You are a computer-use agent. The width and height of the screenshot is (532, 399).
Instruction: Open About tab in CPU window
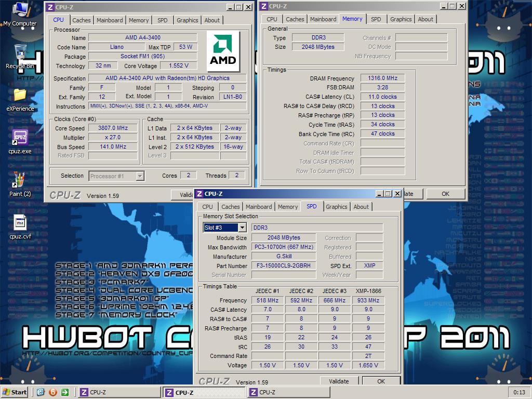click(212, 20)
